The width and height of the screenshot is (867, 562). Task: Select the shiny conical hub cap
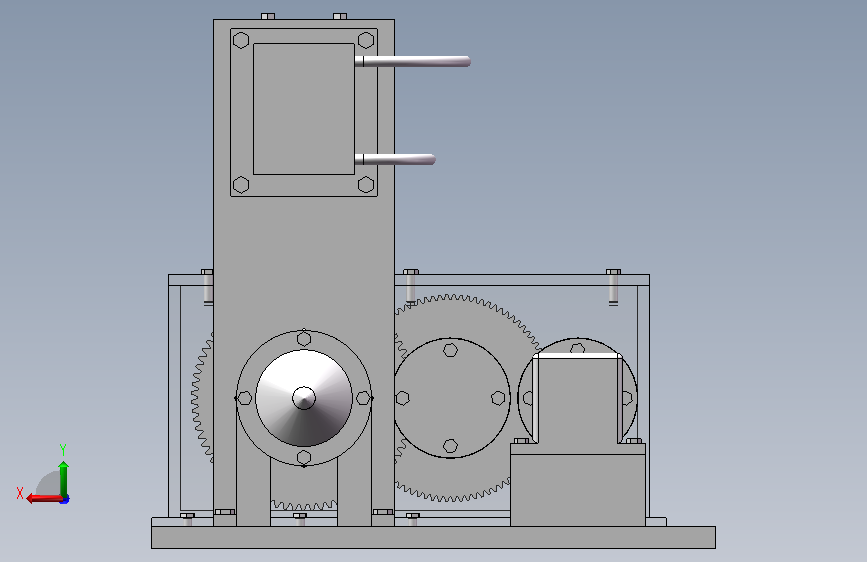(304, 398)
